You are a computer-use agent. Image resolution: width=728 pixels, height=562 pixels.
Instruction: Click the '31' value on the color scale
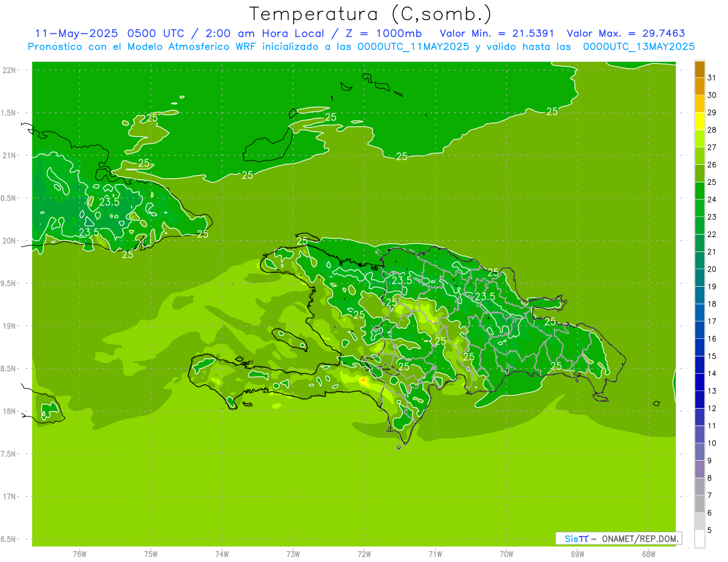coord(712,78)
